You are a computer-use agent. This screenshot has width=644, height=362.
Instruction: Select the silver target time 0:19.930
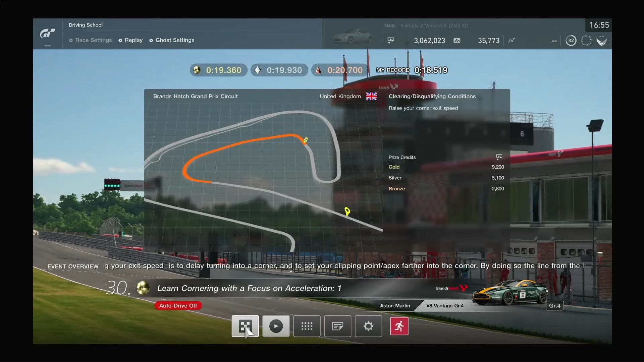(279, 70)
